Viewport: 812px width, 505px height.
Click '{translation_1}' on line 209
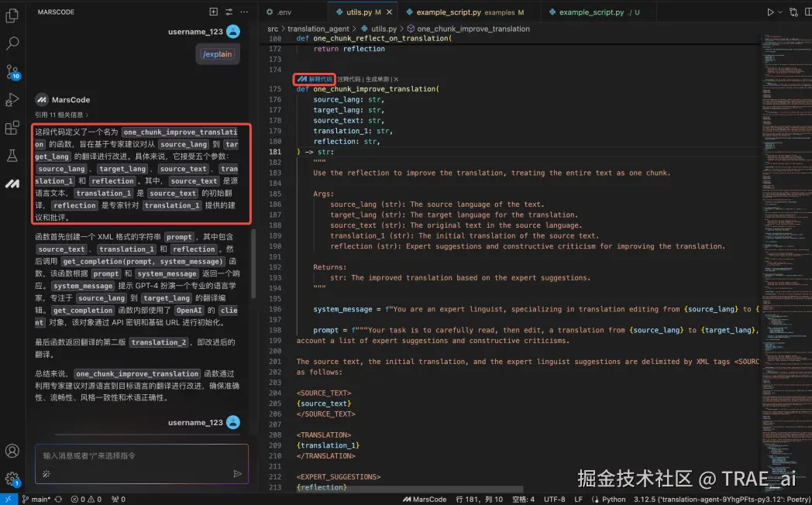pyautogui.click(x=328, y=445)
